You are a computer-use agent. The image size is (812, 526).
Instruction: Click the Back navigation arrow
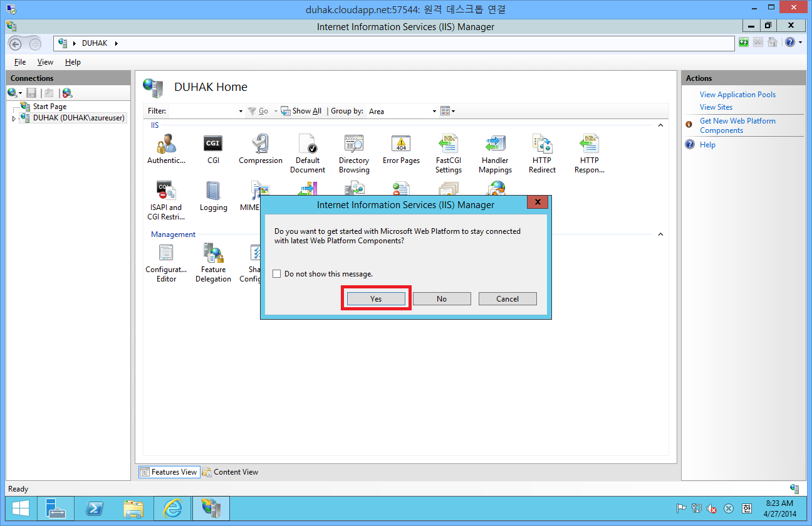click(x=16, y=44)
